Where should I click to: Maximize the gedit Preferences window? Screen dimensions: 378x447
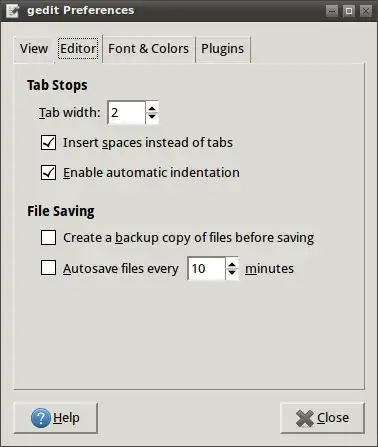click(x=349, y=11)
